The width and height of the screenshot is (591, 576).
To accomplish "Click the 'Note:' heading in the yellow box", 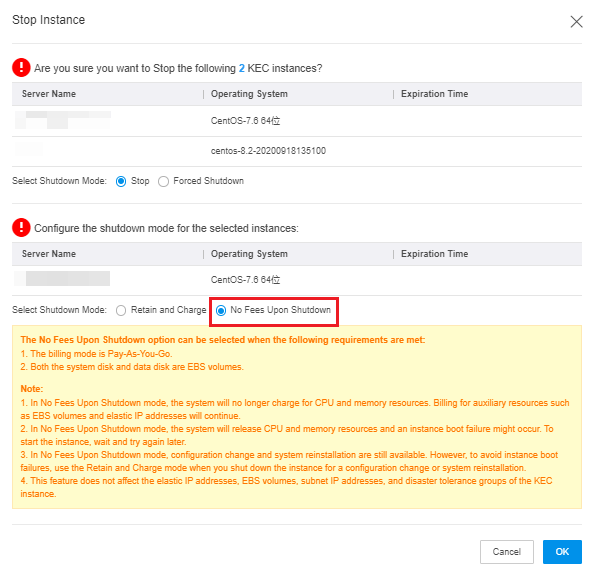I will click(32, 389).
